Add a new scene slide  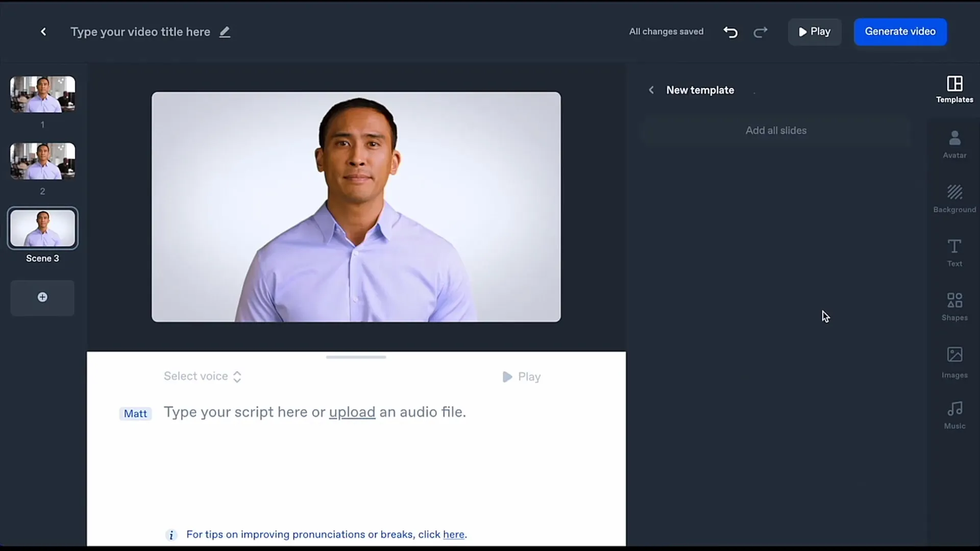point(42,297)
